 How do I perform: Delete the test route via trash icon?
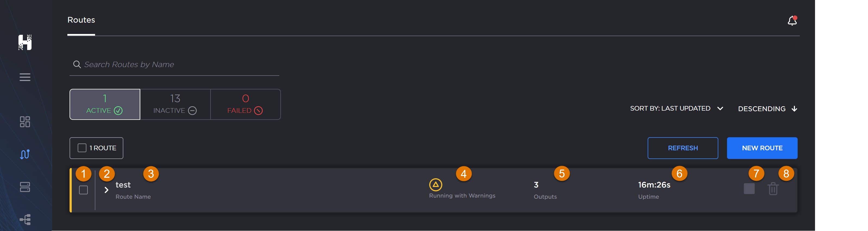pyautogui.click(x=773, y=189)
